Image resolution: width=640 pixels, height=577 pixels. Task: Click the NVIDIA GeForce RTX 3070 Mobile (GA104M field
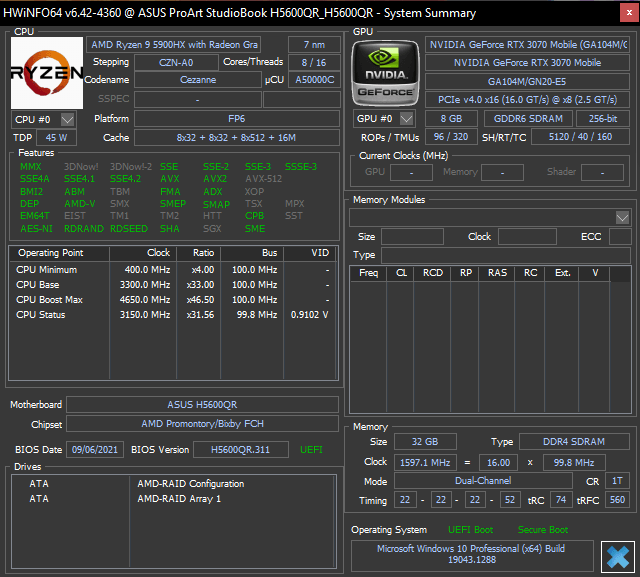[527, 44]
